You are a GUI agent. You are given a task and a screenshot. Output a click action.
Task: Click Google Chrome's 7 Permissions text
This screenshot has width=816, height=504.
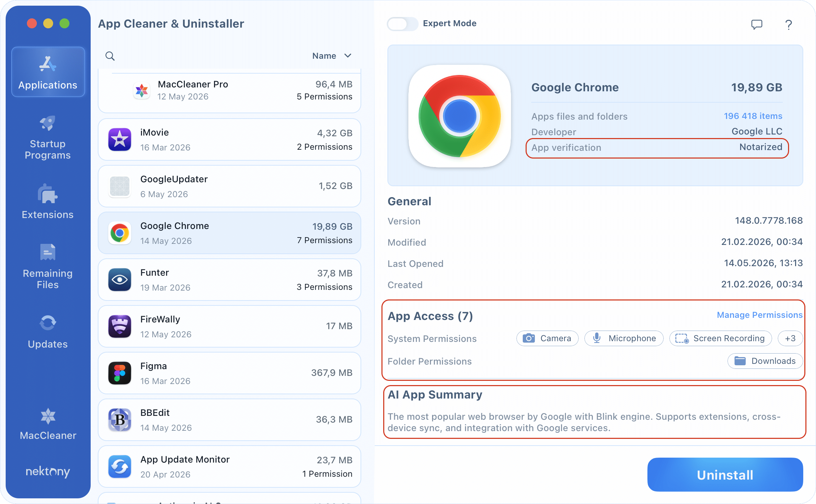coord(324,240)
